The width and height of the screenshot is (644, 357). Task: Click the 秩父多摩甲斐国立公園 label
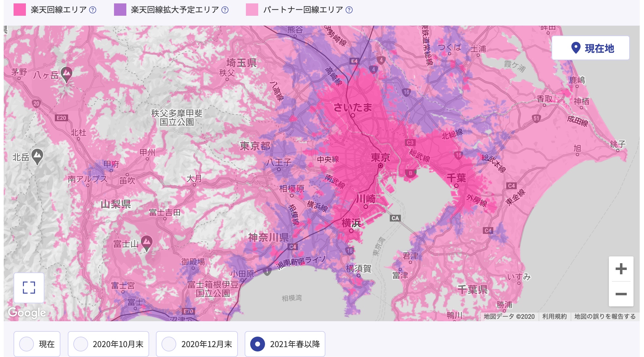tap(177, 118)
